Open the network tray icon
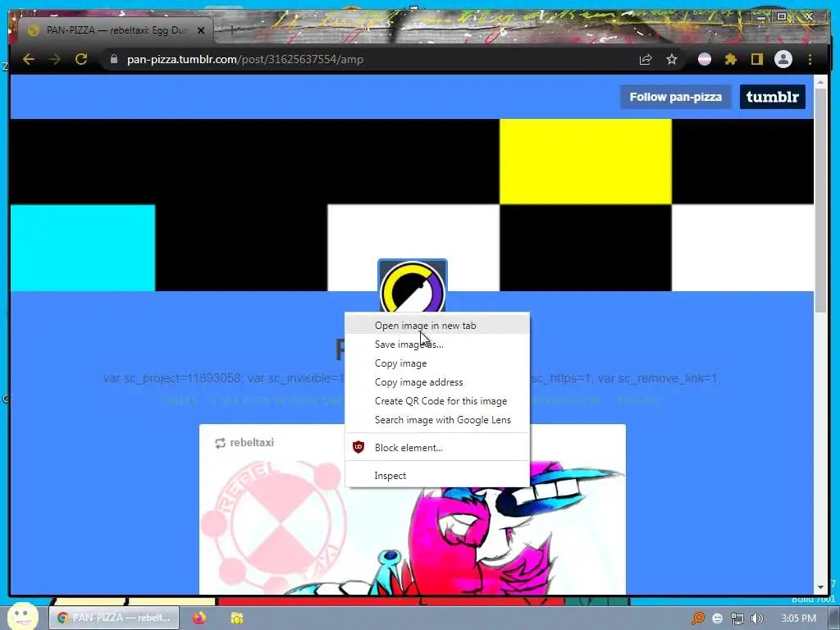840x630 pixels. pyautogui.click(x=737, y=619)
